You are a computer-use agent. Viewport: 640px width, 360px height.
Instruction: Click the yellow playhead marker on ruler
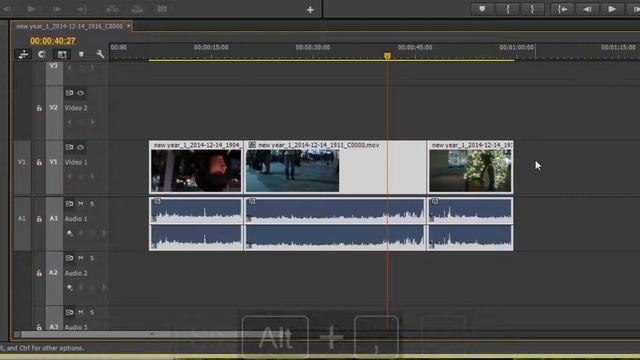click(387, 56)
